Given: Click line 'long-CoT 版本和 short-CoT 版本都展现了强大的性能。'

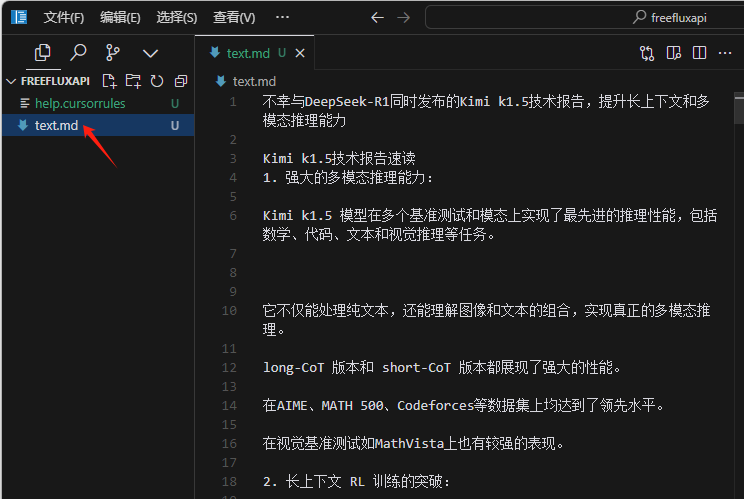Looking at the screenshot, I should (x=442, y=368).
